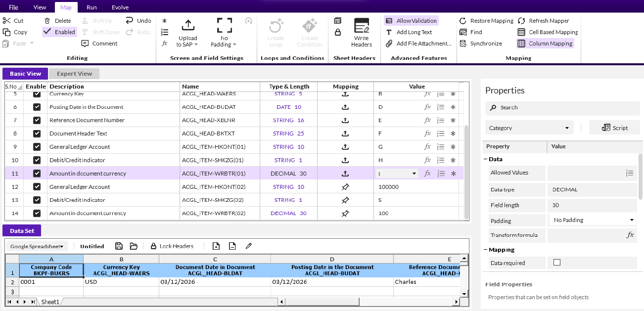Open the Comment tool
The width and height of the screenshot is (644, 311).
pos(99,44)
